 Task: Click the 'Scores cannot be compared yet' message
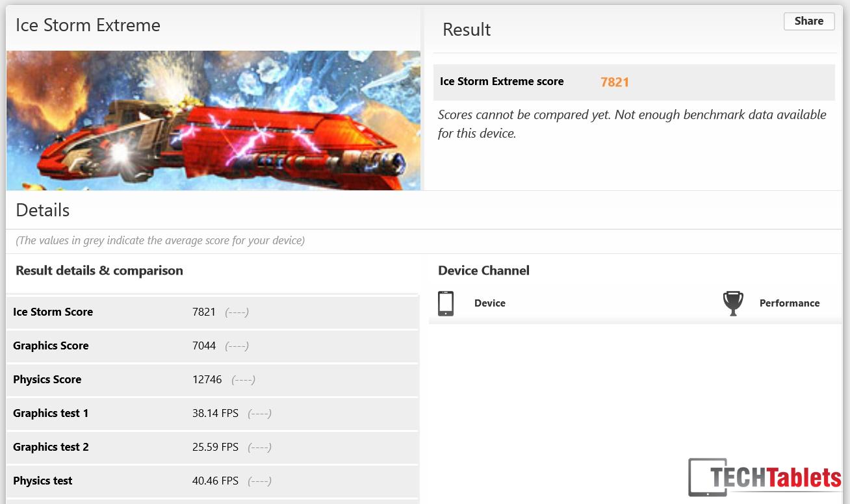(x=632, y=124)
